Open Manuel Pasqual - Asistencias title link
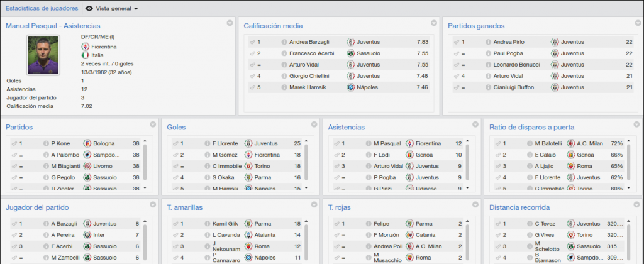 click(x=53, y=26)
